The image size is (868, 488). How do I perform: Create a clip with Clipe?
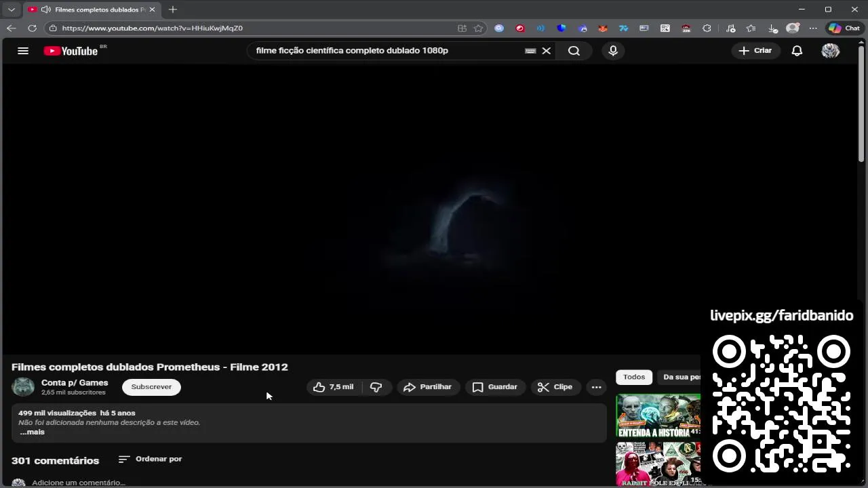point(555,387)
